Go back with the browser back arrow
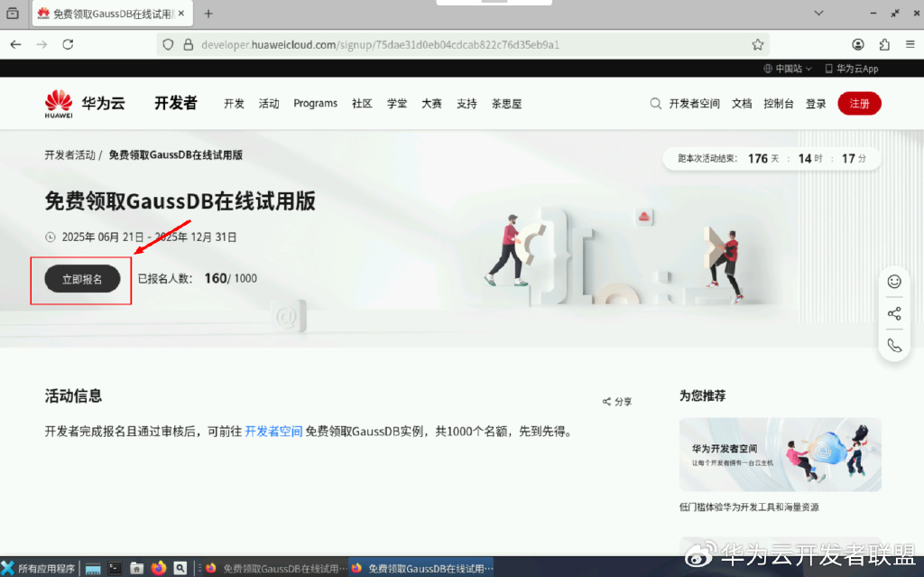Viewport: 924px width, 577px height. click(16, 44)
